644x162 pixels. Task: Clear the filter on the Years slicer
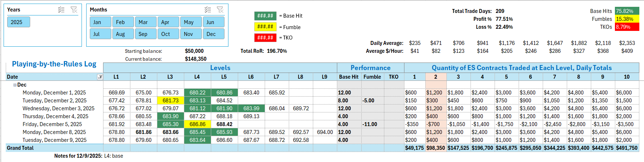click(74, 10)
